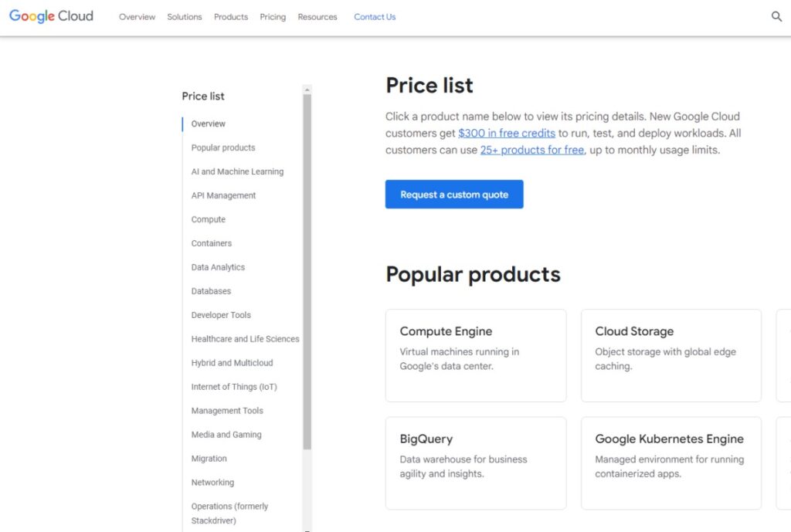Open the 25+ products for free link
Screen dimensions: 791x532
tap(532, 150)
